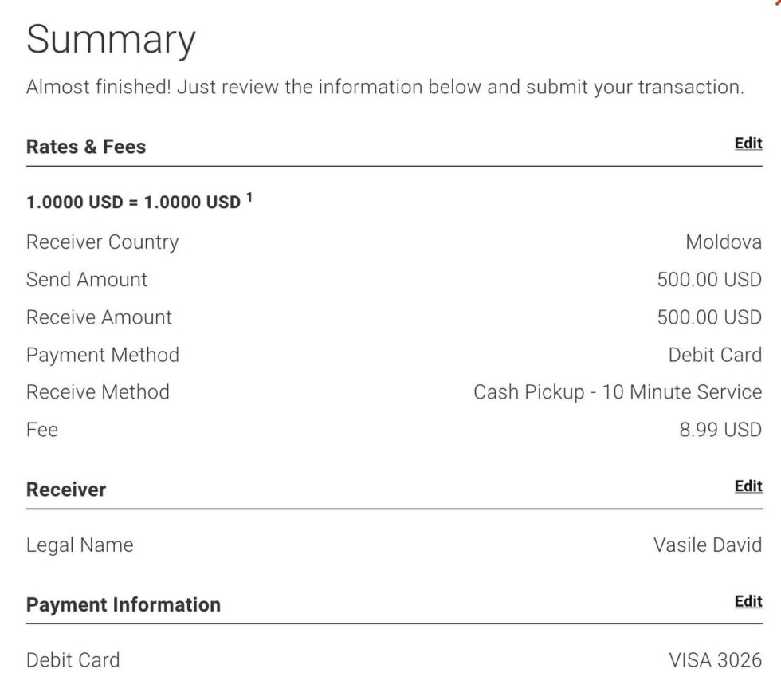
Task: Click the Receive Amount 500.00 USD value
Action: 708,317
